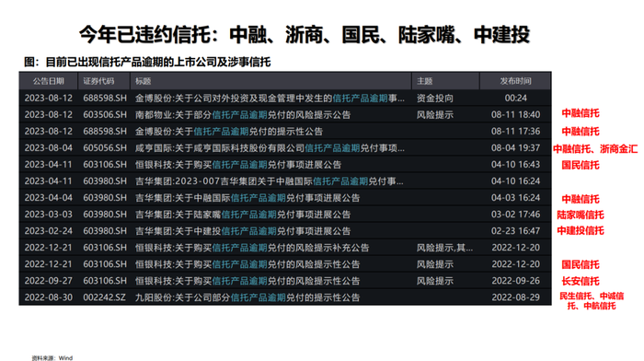The width and height of the screenshot is (644, 361).
Task: Click the red label 中建投信托
Action: (x=581, y=230)
